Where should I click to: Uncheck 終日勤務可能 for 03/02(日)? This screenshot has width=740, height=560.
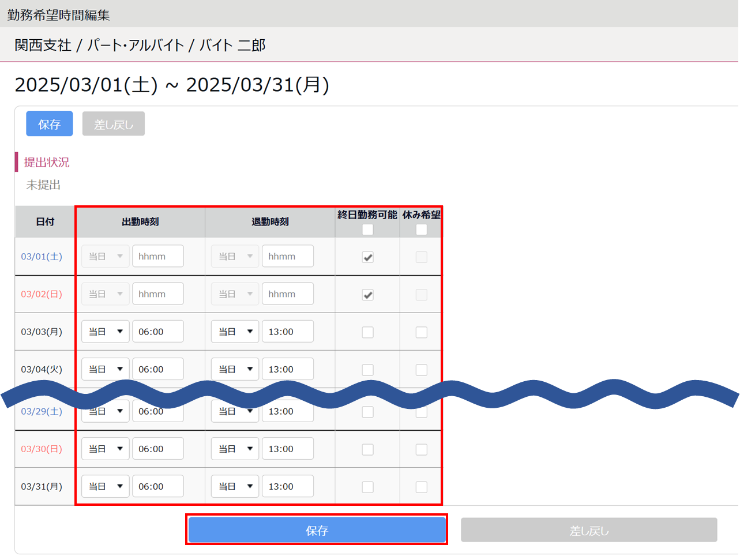coord(367,295)
